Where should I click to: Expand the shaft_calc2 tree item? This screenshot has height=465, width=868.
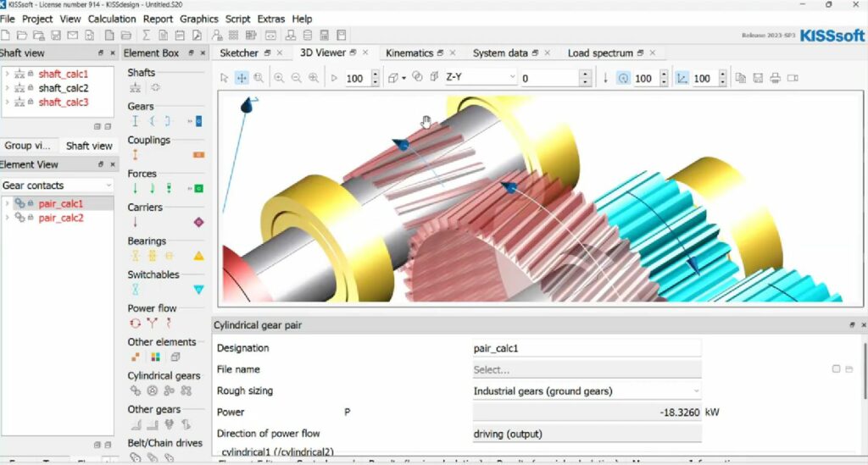tap(7, 88)
